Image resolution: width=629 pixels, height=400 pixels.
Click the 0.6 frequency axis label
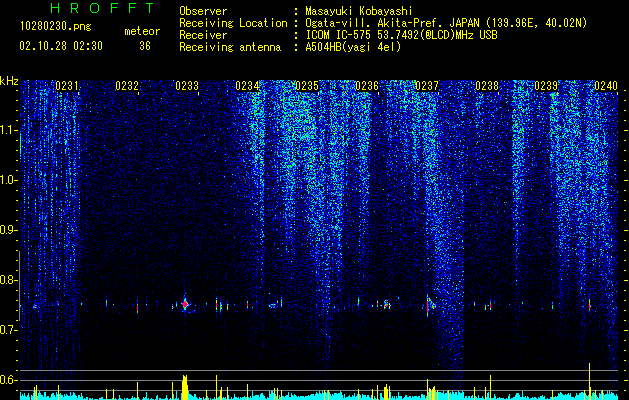(x=9, y=380)
